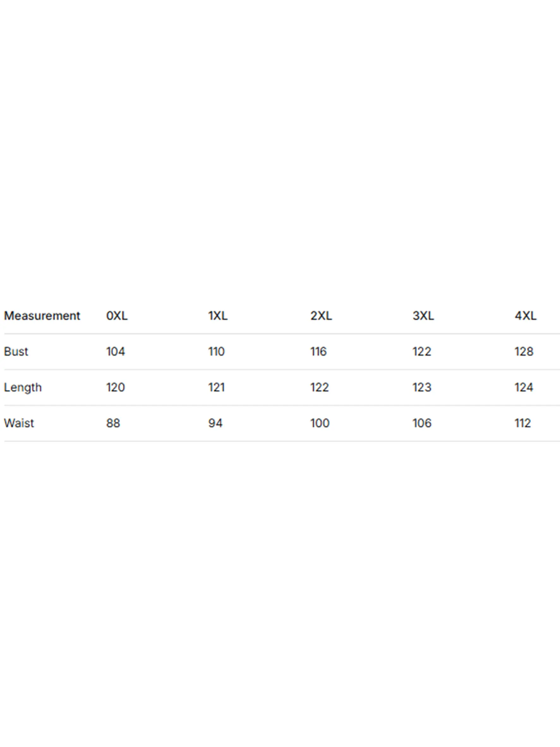Select the Bust value 110 for 1XL
The image size is (560, 747).
pos(216,352)
